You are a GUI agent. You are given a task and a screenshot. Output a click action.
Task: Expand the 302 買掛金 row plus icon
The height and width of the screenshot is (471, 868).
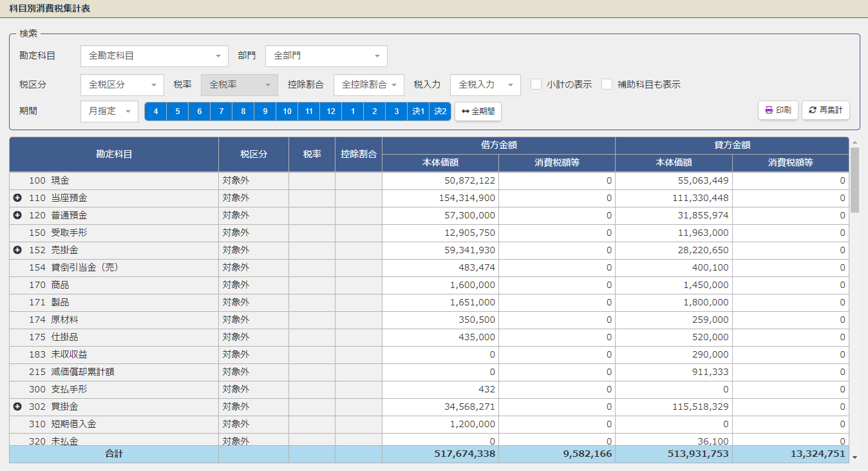coord(17,407)
